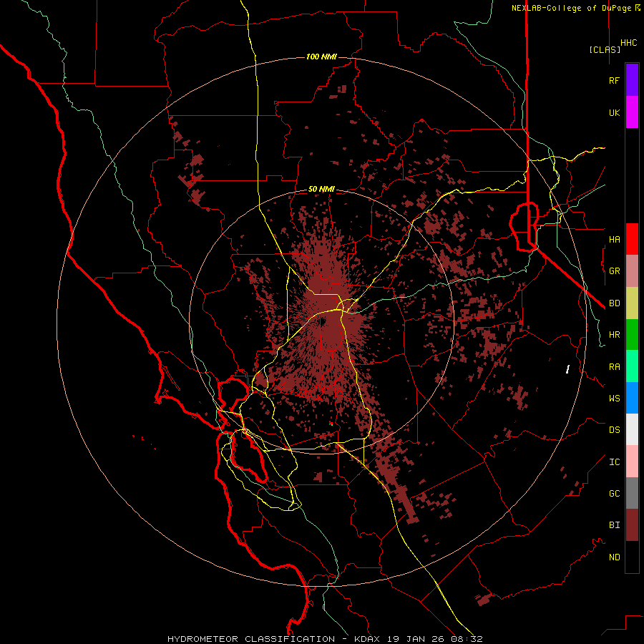Click the 100 NMI range ring label
Image resolution: width=644 pixels, height=644 pixels.
[321, 57]
